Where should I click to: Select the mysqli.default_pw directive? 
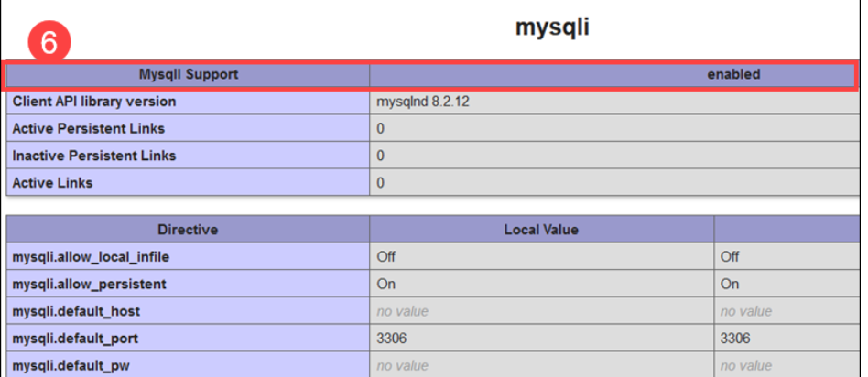tap(71, 365)
